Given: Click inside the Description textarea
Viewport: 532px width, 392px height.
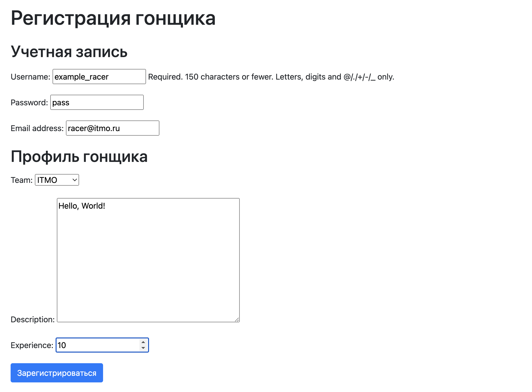Looking at the screenshot, I should [x=148, y=260].
